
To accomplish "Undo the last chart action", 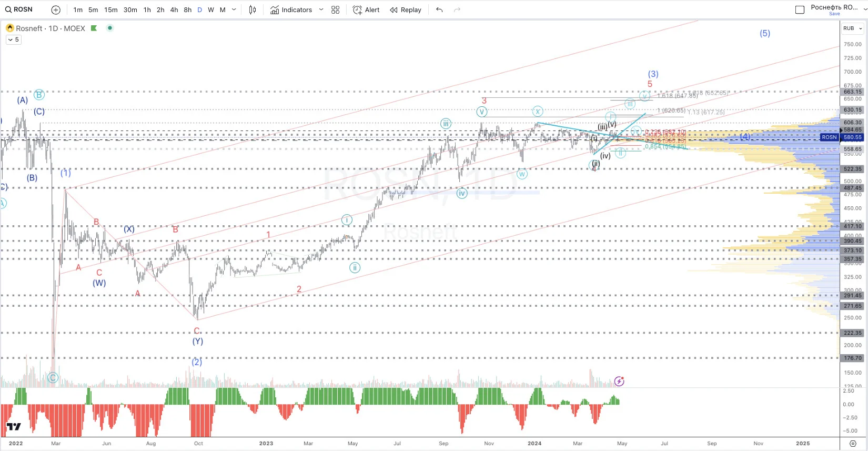I will tap(439, 9).
